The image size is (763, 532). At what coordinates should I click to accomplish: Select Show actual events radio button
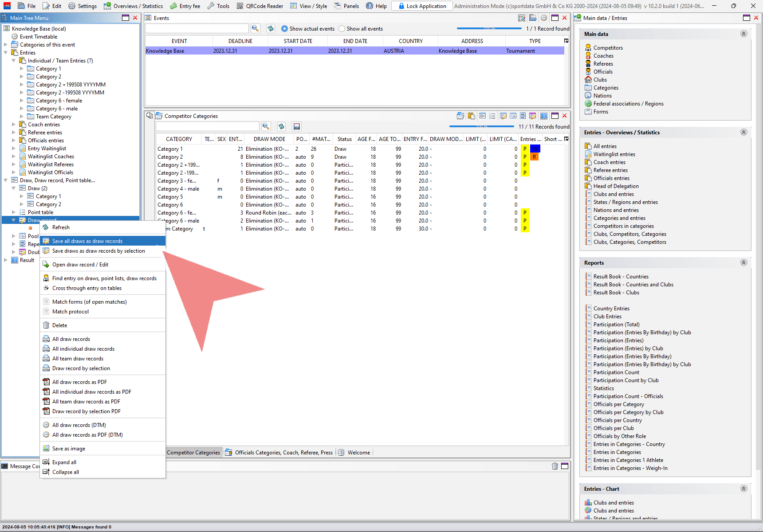coord(285,29)
